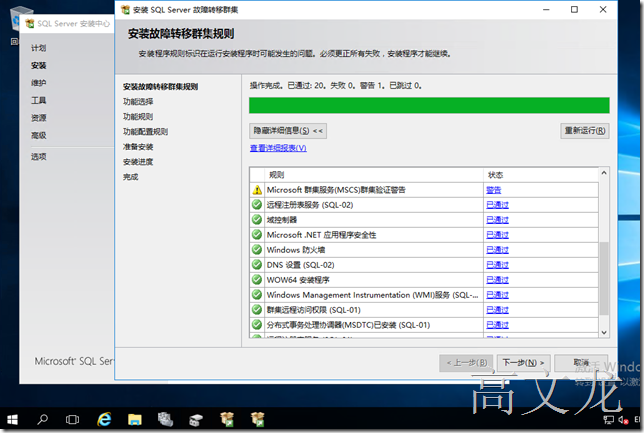This screenshot has width=644, height=433.
Task: Click the green rule-check progress bar
Action: tap(429, 105)
